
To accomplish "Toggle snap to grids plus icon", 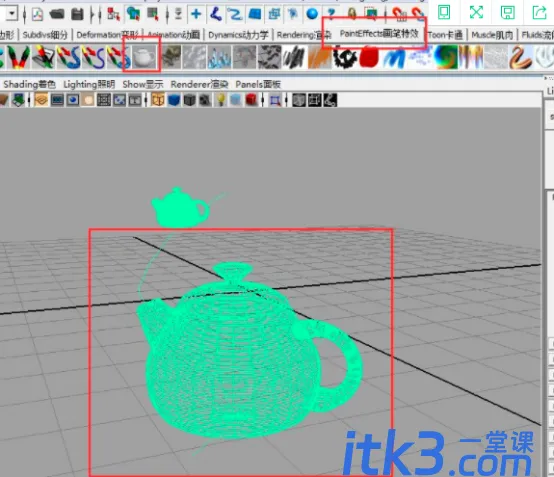I will point(196,14).
